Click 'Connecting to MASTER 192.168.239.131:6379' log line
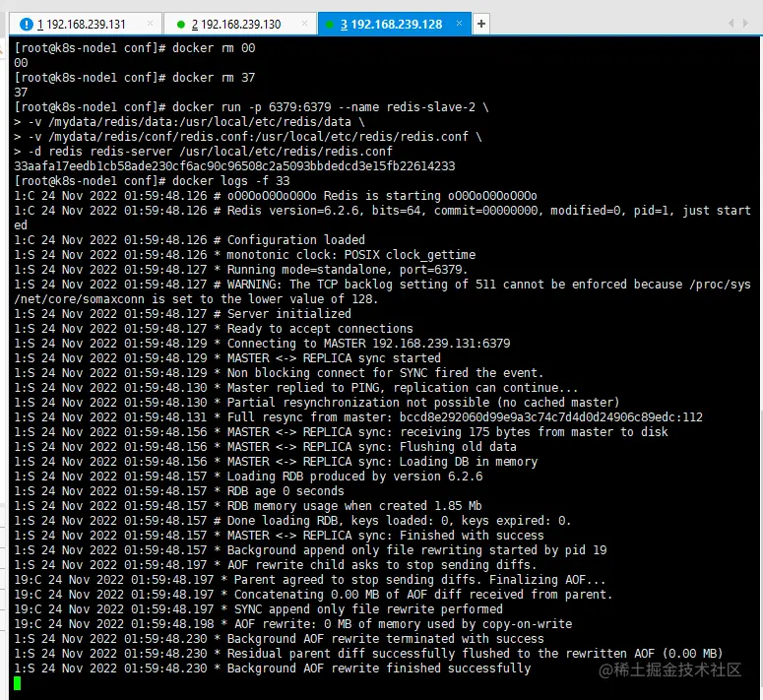The height and width of the screenshot is (700, 763). (262, 344)
